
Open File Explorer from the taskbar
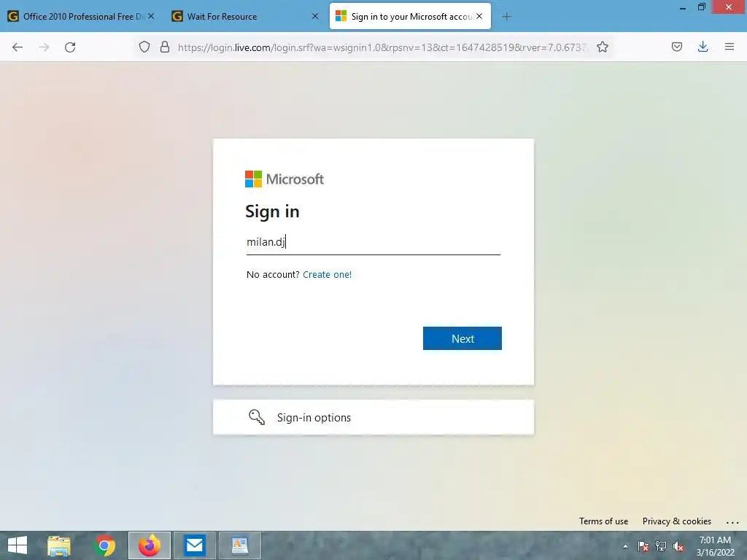click(x=59, y=545)
